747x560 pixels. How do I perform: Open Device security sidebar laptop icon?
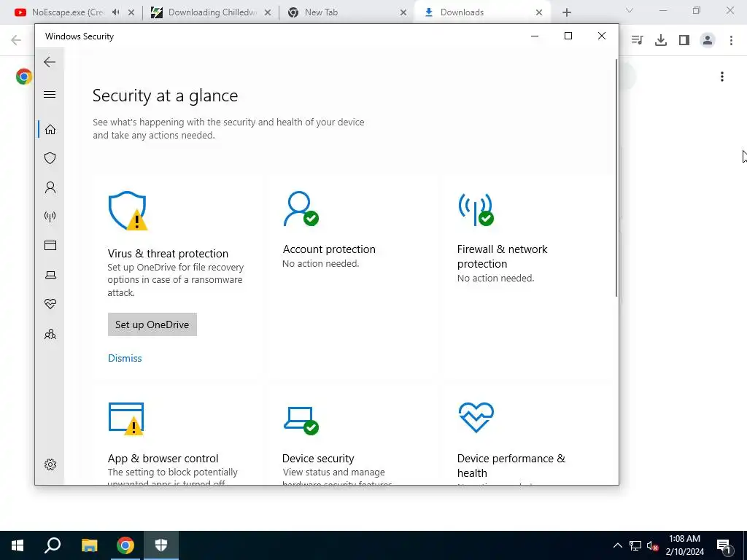point(50,275)
